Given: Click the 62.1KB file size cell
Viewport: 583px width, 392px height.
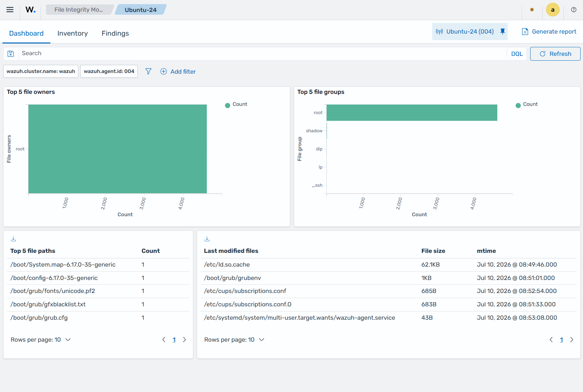Looking at the screenshot, I should coord(430,265).
